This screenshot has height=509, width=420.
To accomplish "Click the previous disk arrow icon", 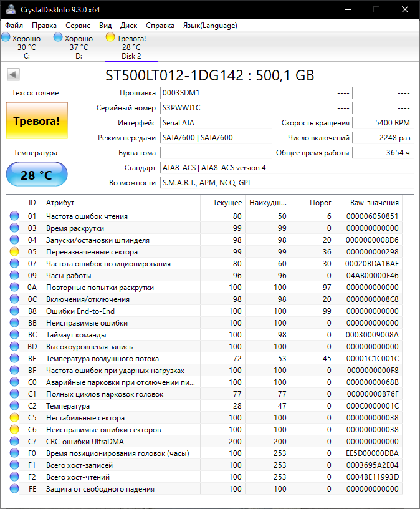I will pos(13,75).
